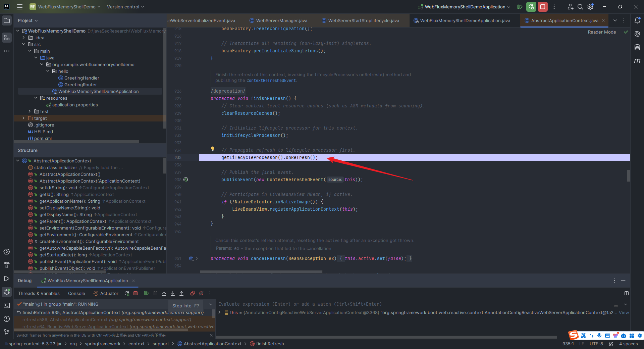Open Code With Me icon
Image resolution: width=644 pixels, height=349 pixels.
click(570, 7)
